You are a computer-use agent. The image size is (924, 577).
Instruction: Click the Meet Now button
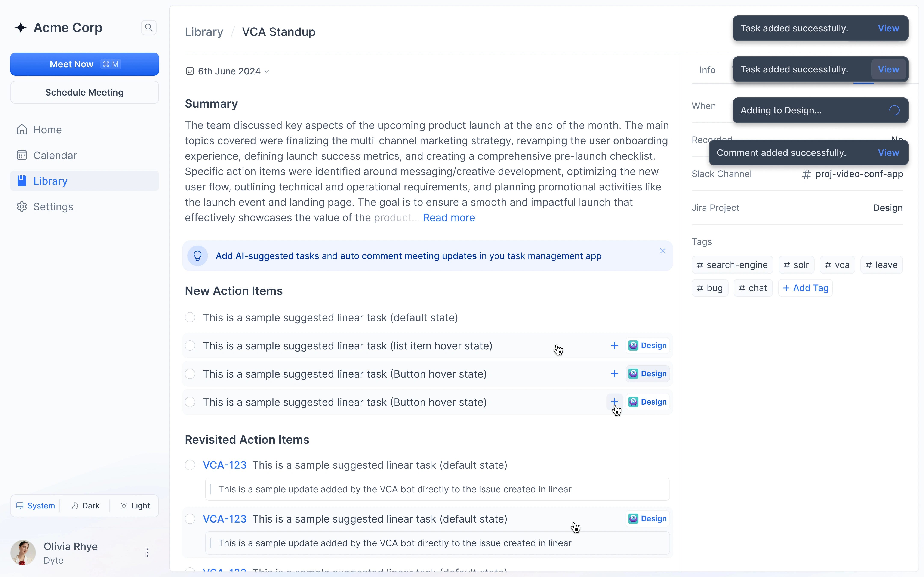point(84,64)
